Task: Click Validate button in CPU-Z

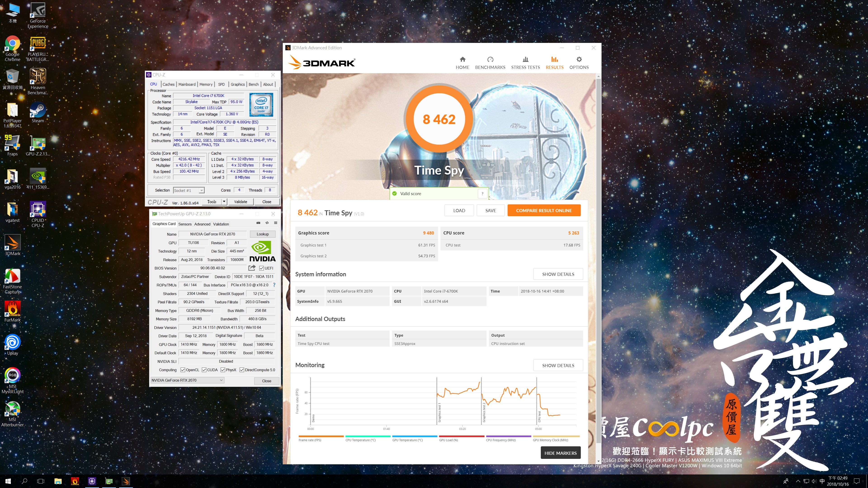Action: [x=240, y=201]
